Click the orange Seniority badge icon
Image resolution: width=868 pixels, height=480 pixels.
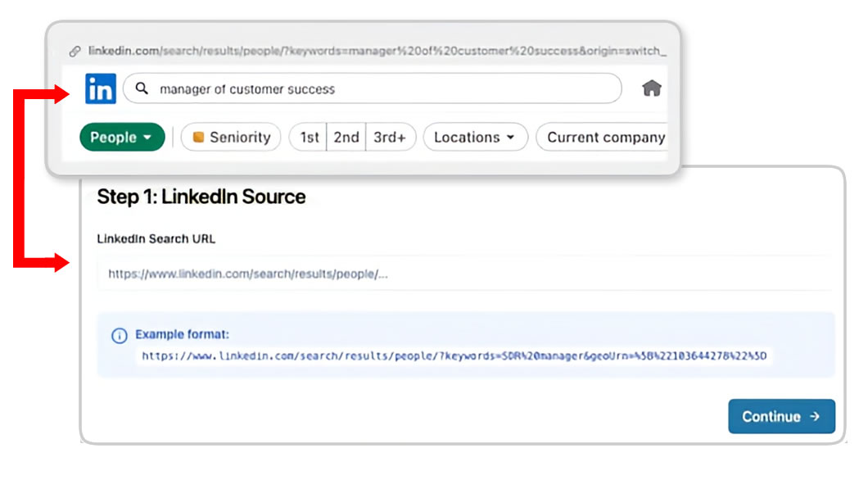(x=198, y=138)
